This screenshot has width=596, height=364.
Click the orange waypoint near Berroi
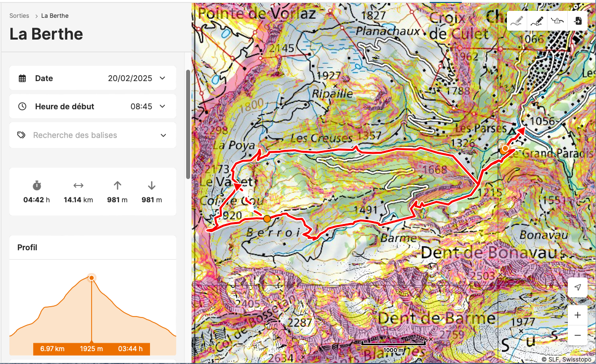[x=267, y=219]
